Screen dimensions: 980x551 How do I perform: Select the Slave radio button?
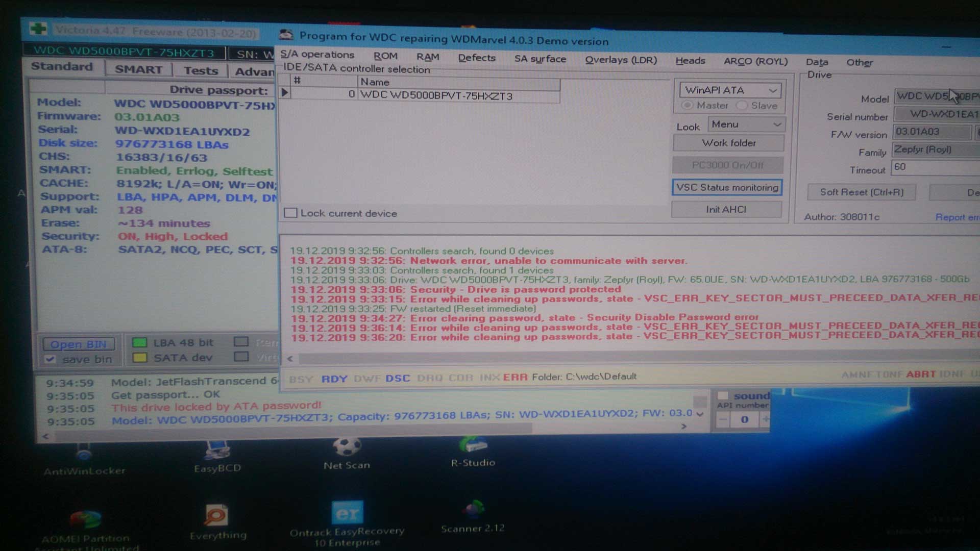742,106
